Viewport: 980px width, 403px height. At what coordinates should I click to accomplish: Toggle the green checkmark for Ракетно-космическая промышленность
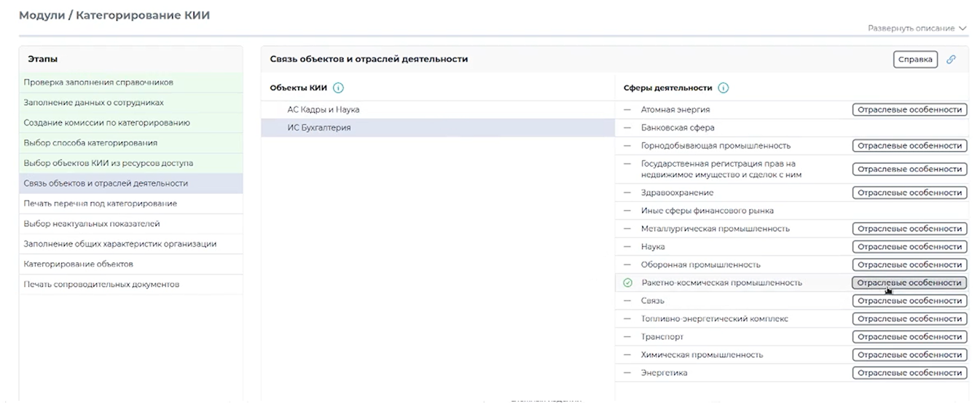tap(627, 283)
